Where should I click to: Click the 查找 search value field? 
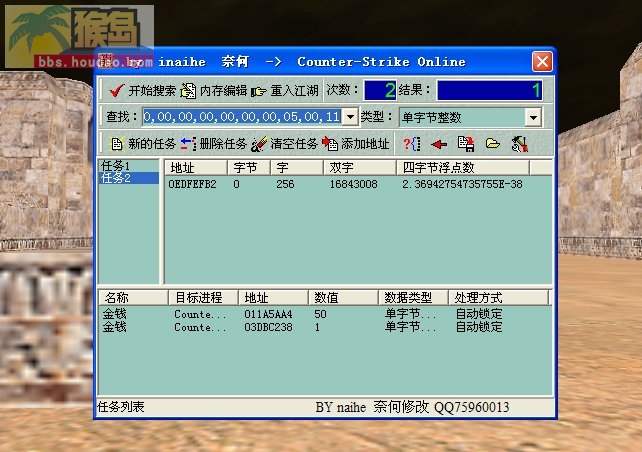242,117
